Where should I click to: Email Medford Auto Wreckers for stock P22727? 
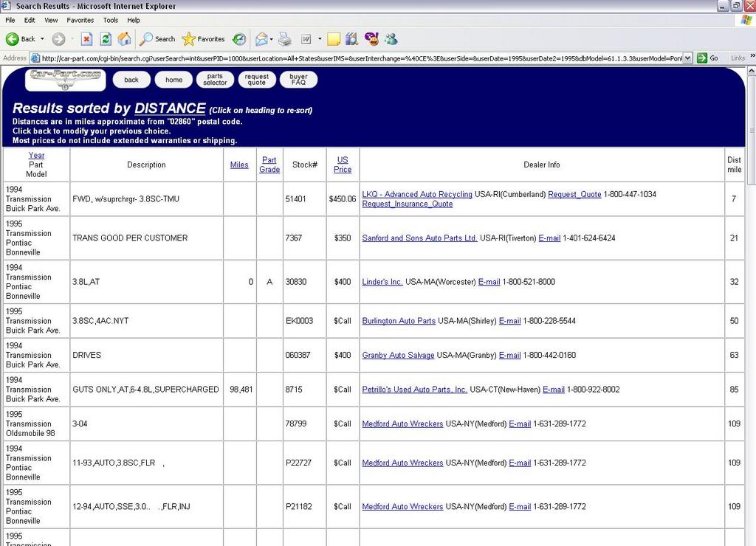520,463
